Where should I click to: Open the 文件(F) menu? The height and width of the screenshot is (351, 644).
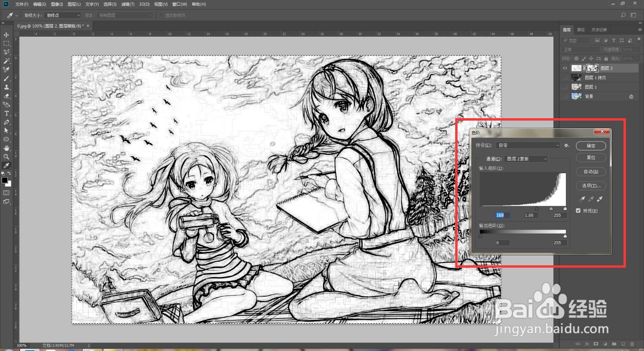click(22, 4)
